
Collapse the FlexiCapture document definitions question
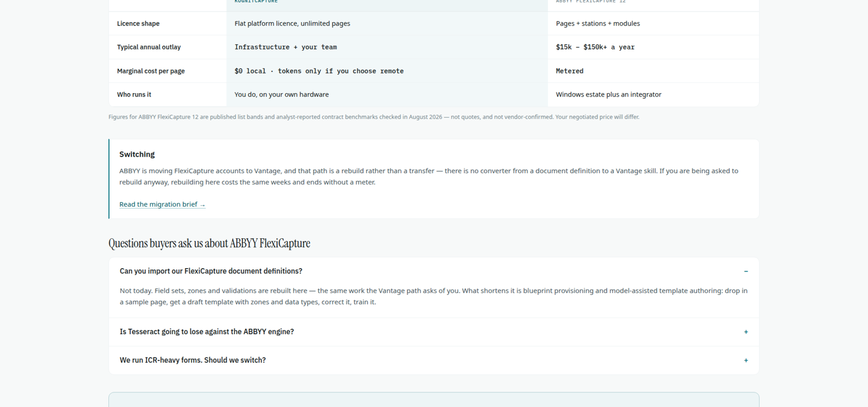click(434, 271)
